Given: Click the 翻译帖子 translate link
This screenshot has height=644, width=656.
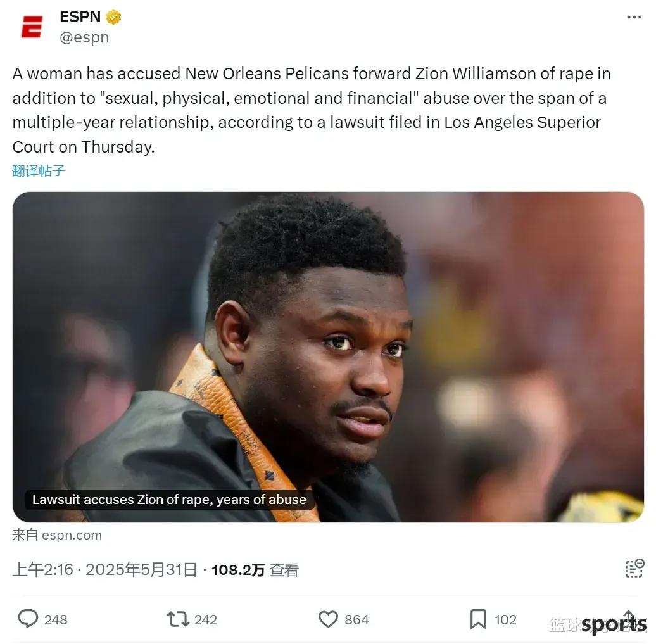Looking at the screenshot, I should click(x=39, y=171).
